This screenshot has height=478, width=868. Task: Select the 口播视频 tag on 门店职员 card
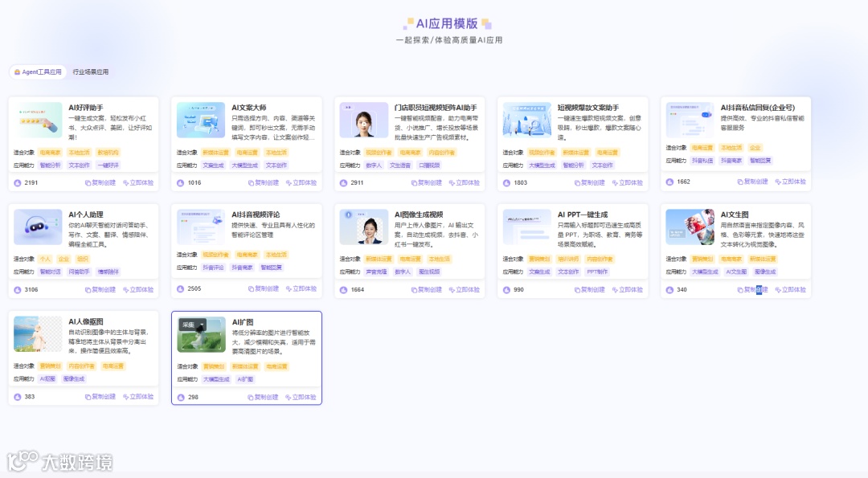coord(429,165)
